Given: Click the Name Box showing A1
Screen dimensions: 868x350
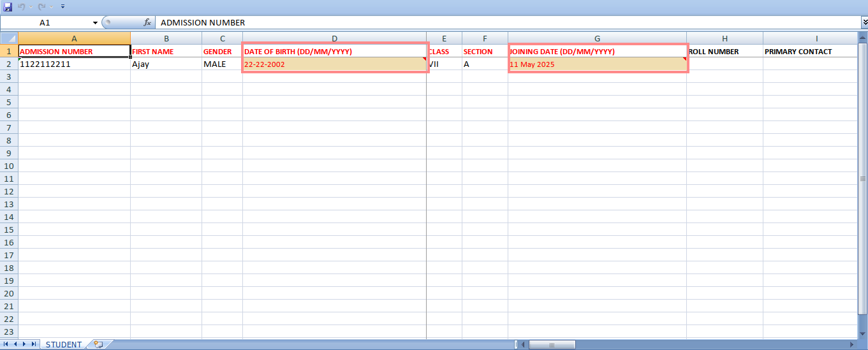Looking at the screenshot, I should click(x=45, y=22).
